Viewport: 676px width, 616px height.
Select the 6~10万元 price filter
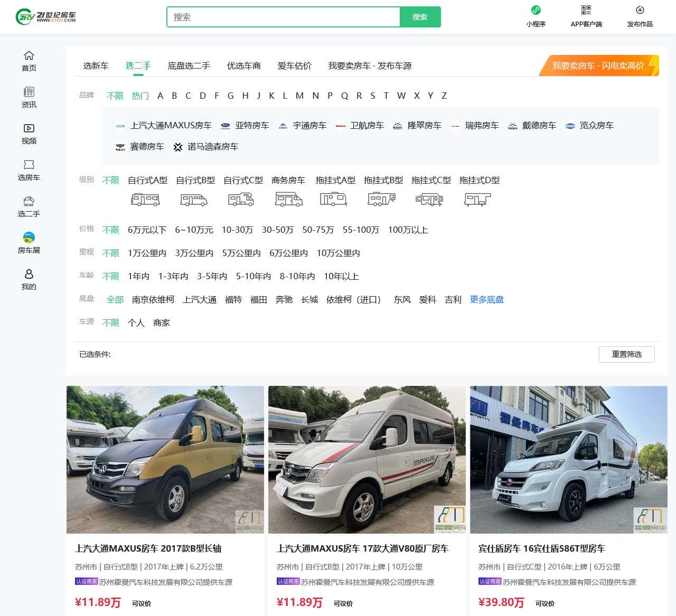point(193,230)
